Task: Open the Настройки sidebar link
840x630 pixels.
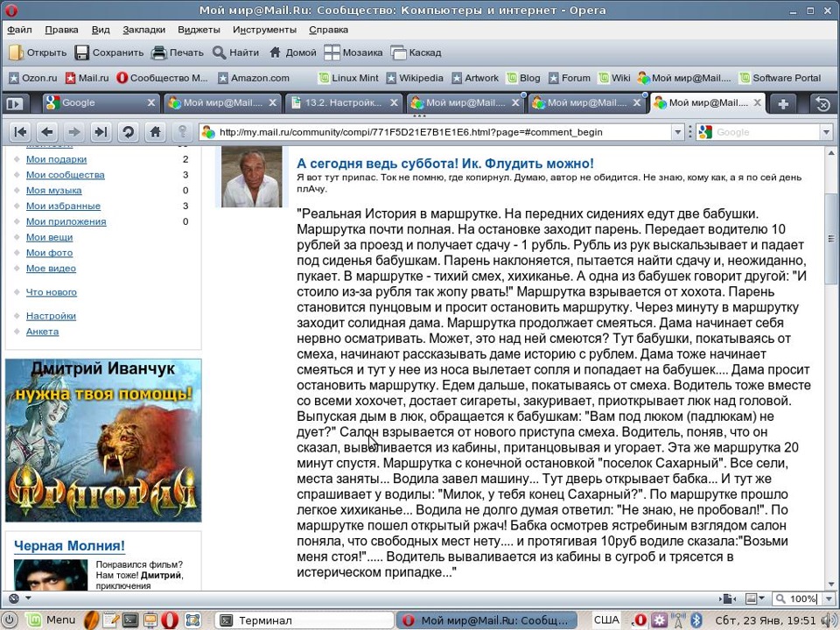Action: [51, 316]
